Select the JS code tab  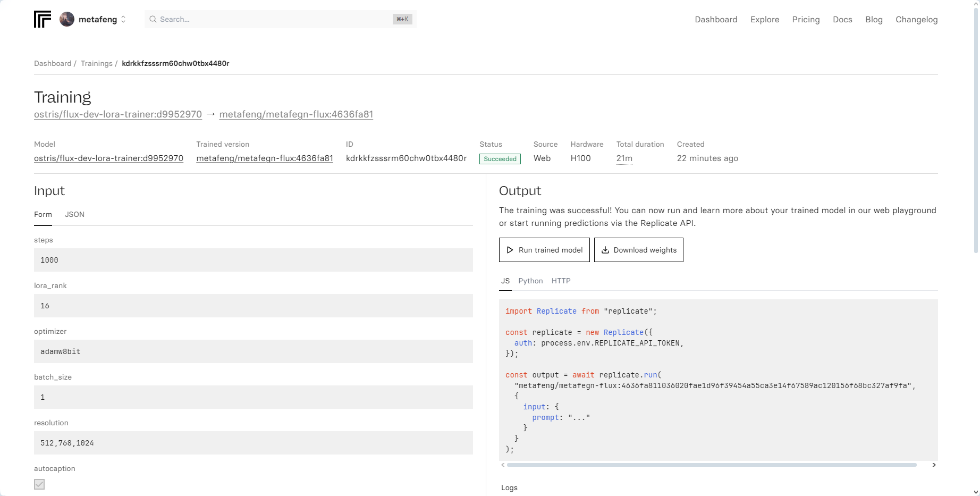pos(505,281)
